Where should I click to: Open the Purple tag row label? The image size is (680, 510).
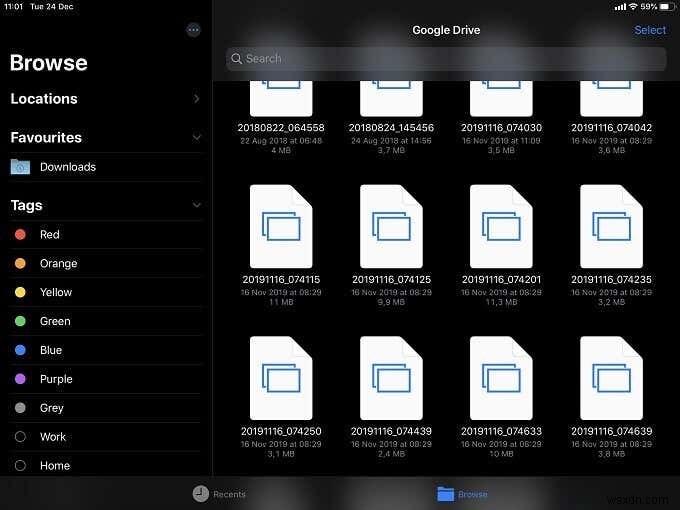click(56, 379)
